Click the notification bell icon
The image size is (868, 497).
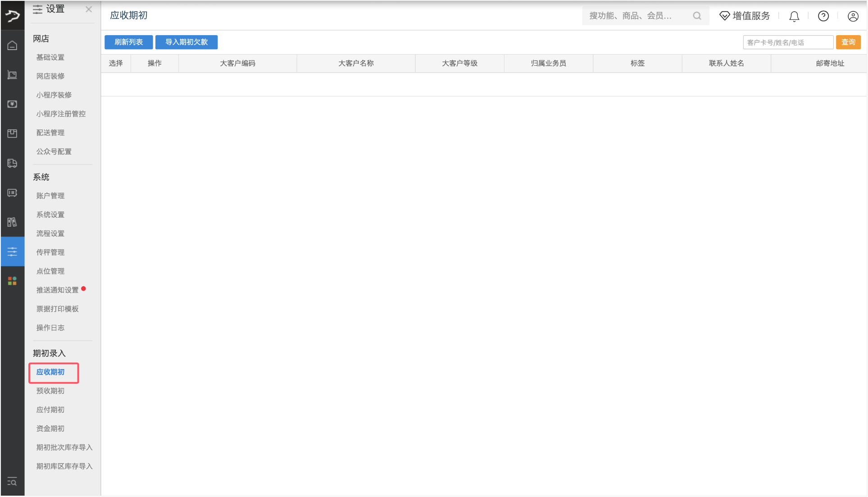(x=794, y=16)
